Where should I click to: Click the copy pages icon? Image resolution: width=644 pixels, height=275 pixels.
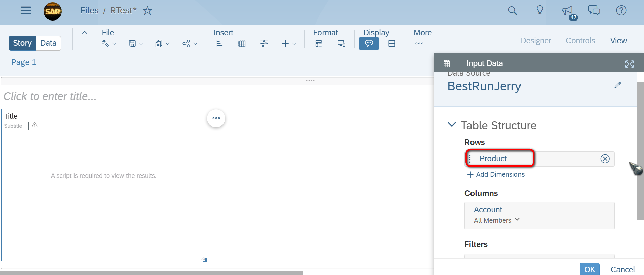pyautogui.click(x=159, y=43)
